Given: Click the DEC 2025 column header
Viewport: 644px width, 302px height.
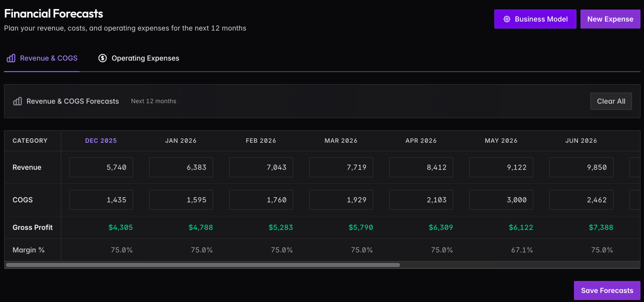Looking at the screenshot, I should pos(101,141).
